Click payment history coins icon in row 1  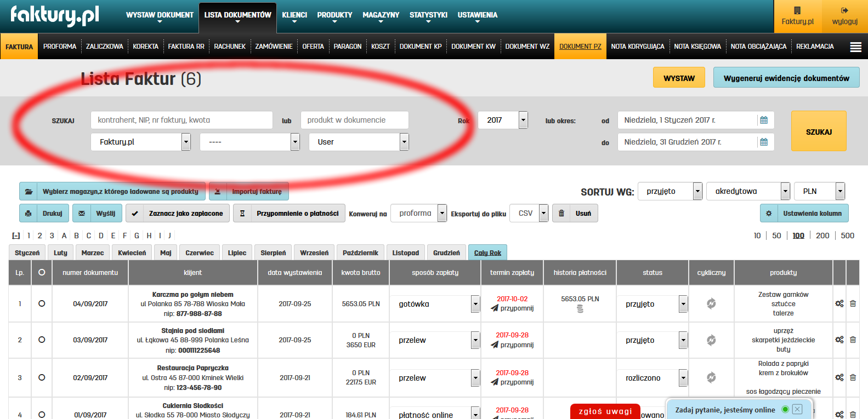click(580, 309)
